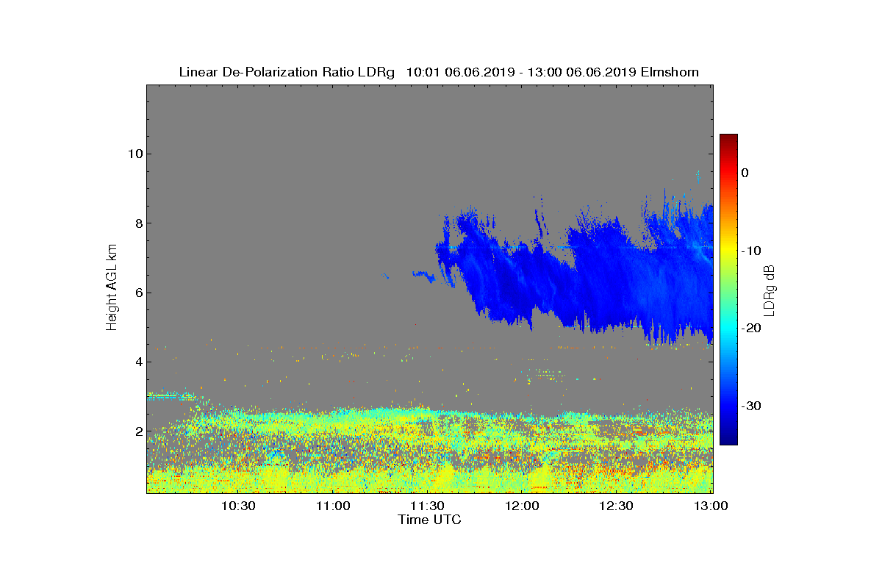
Task: Click the colorbar tick label '-20'
Action: (751, 329)
